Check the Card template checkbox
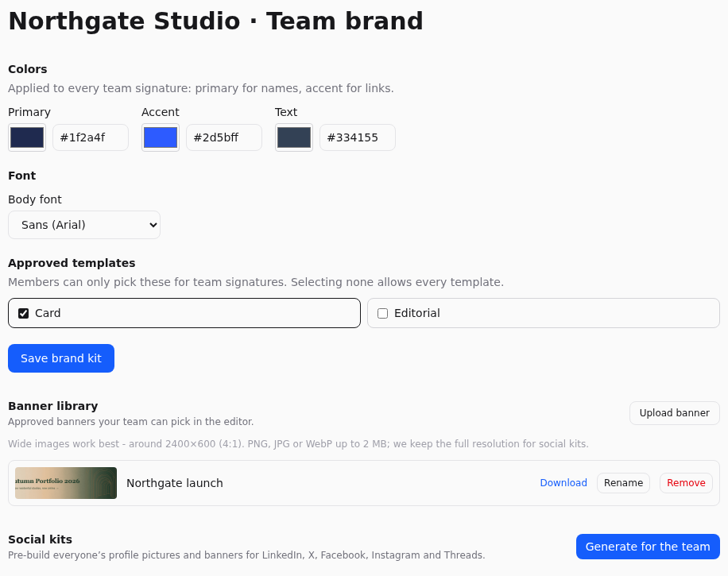The image size is (728, 576). tap(23, 313)
